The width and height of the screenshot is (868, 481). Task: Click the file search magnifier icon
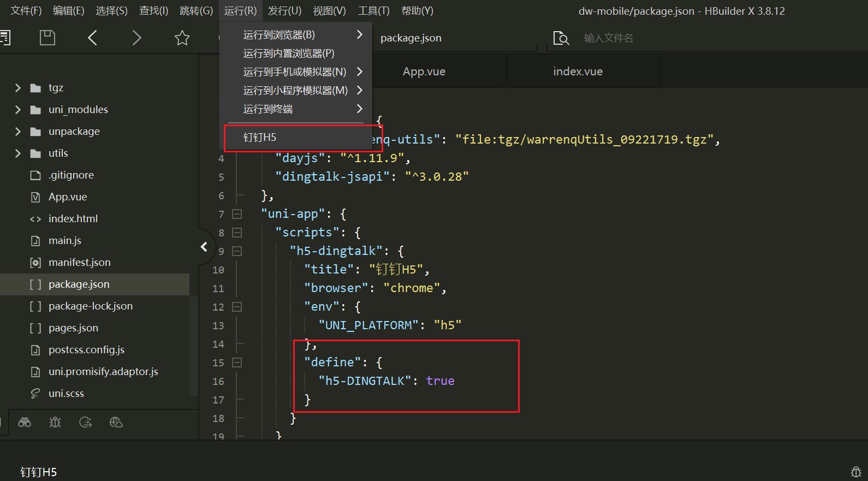coord(561,38)
